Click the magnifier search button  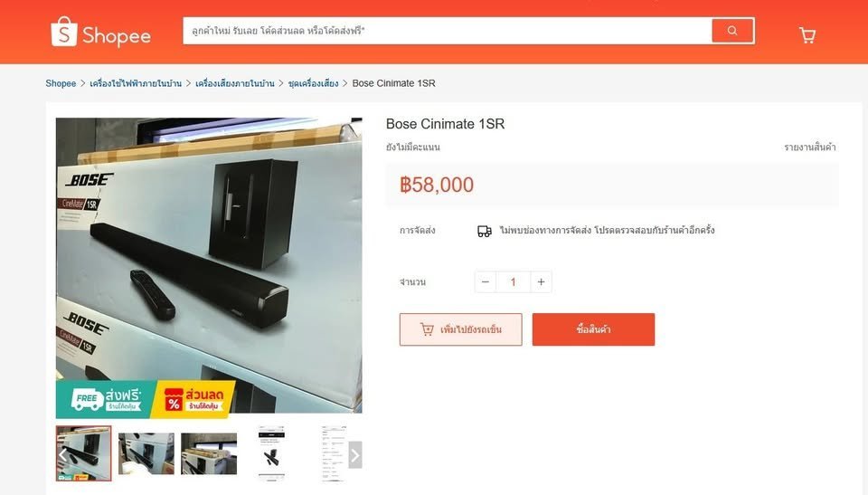tap(732, 31)
